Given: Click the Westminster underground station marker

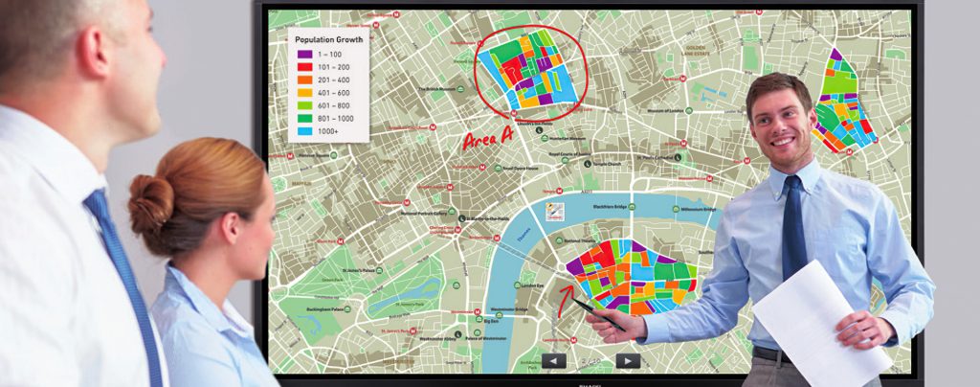Looking at the screenshot, I should [478, 311].
